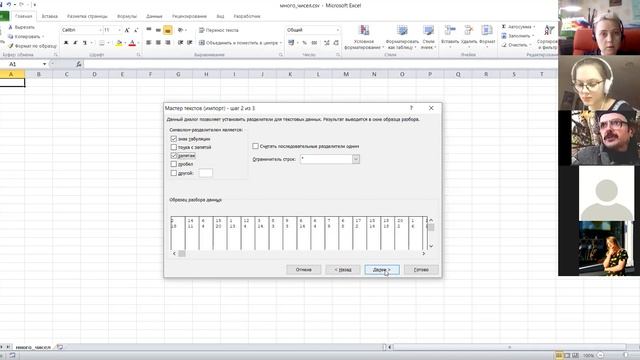Click the text orientation icon
This screenshot has width=640, height=360.
[x=180, y=30]
